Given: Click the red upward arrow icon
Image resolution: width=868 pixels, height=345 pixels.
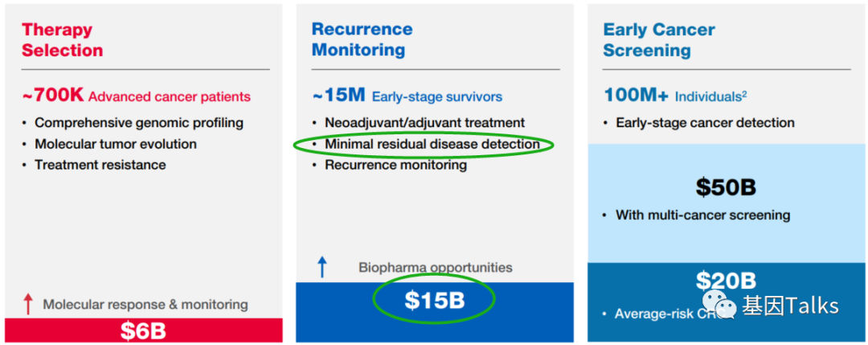Looking at the screenshot, I should click(x=28, y=304).
